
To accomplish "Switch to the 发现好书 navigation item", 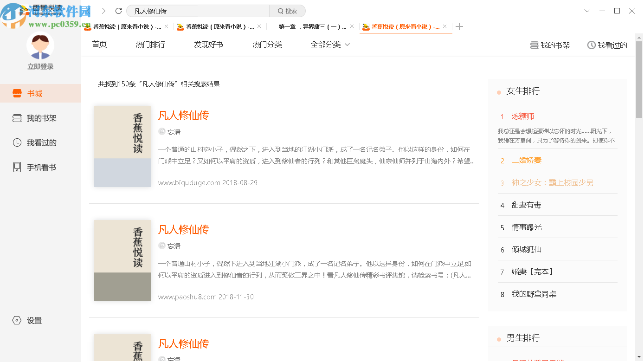I will (x=207, y=45).
